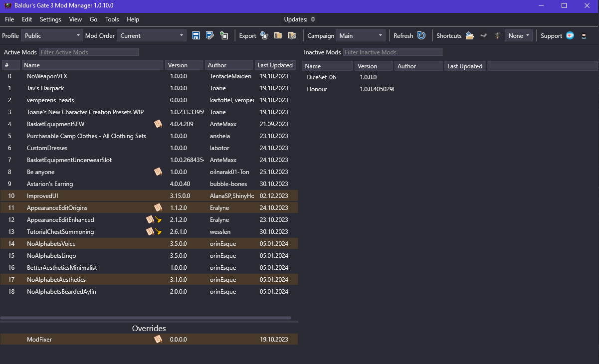599x364 pixels.
Task: Click the dark emblem icon left of None
Action: (497, 35)
